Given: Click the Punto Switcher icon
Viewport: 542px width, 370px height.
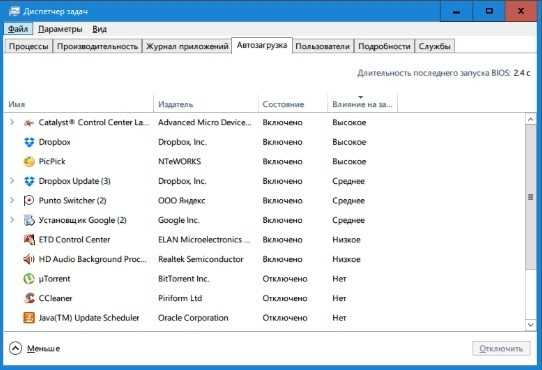Looking at the screenshot, I should click(29, 201).
